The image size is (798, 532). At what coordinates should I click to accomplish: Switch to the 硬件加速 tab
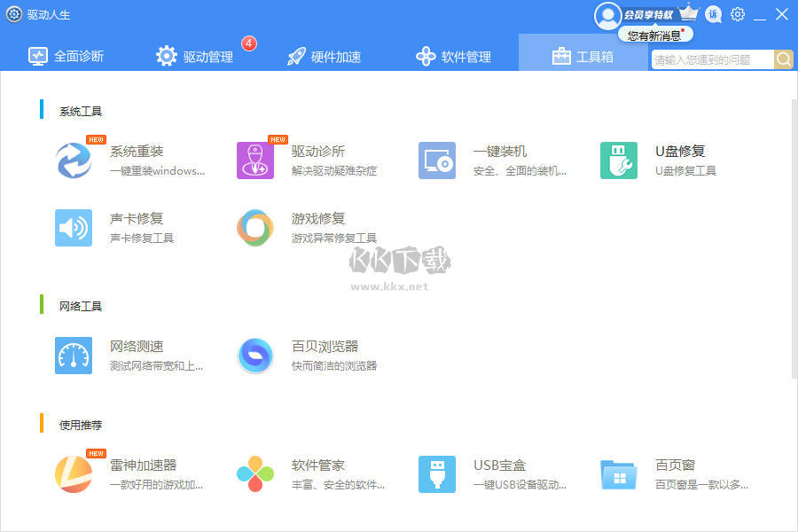coord(324,56)
